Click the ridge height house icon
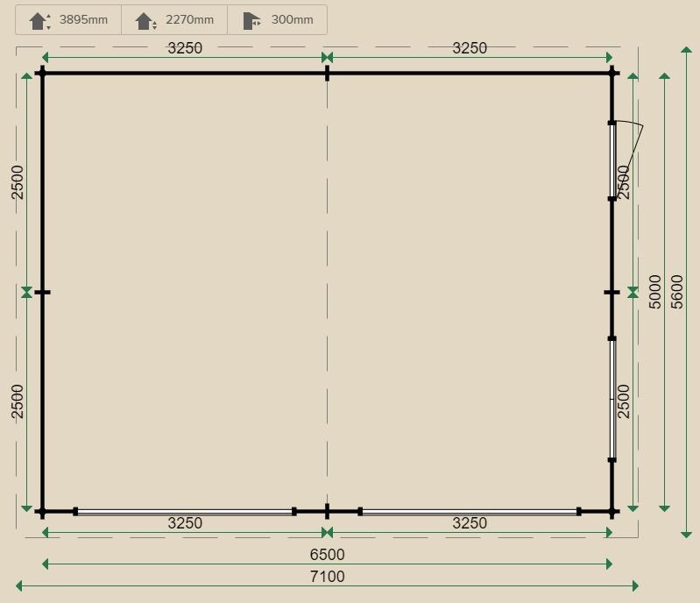 39,20
